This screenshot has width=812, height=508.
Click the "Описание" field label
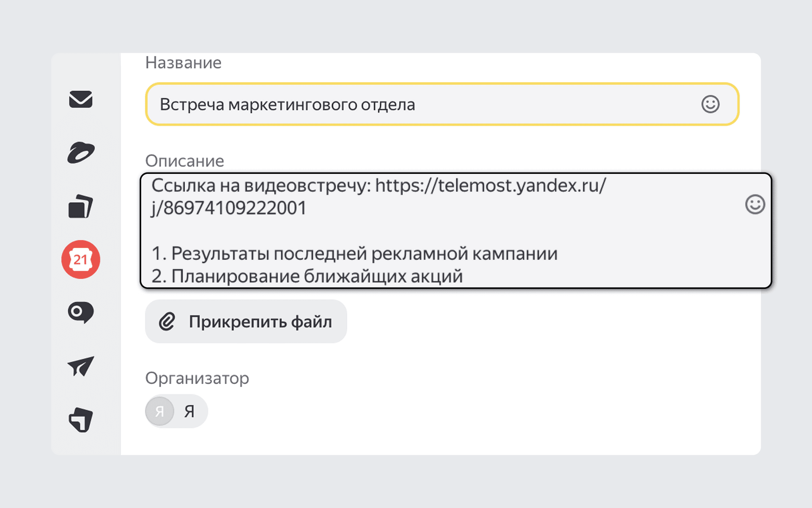184,161
